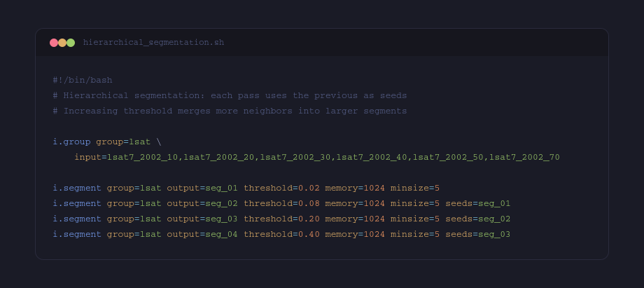Click the threshold value 0.08
644x288 pixels.
(309, 203)
